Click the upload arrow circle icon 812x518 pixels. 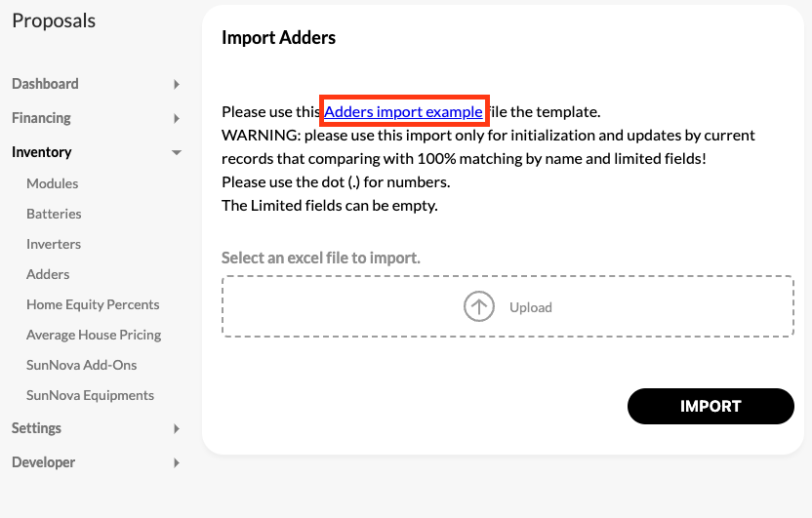(x=478, y=306)
